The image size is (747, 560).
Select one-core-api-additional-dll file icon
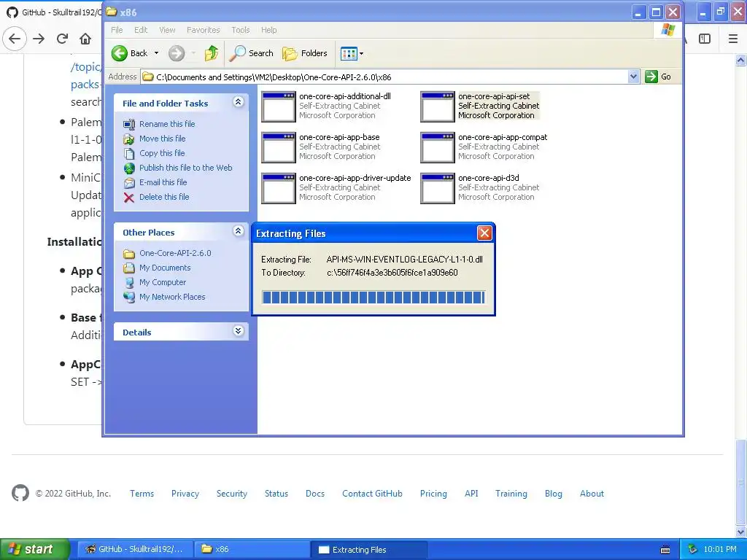point(278,106)
